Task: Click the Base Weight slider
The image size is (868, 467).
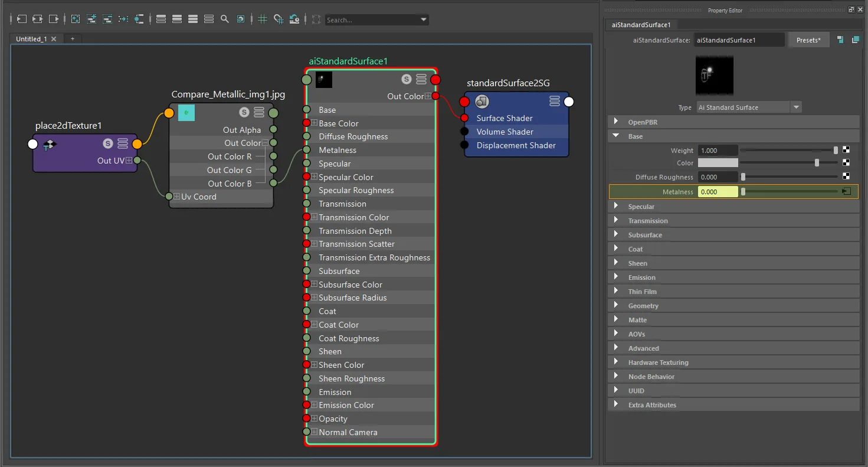Action: pos(789,151)
